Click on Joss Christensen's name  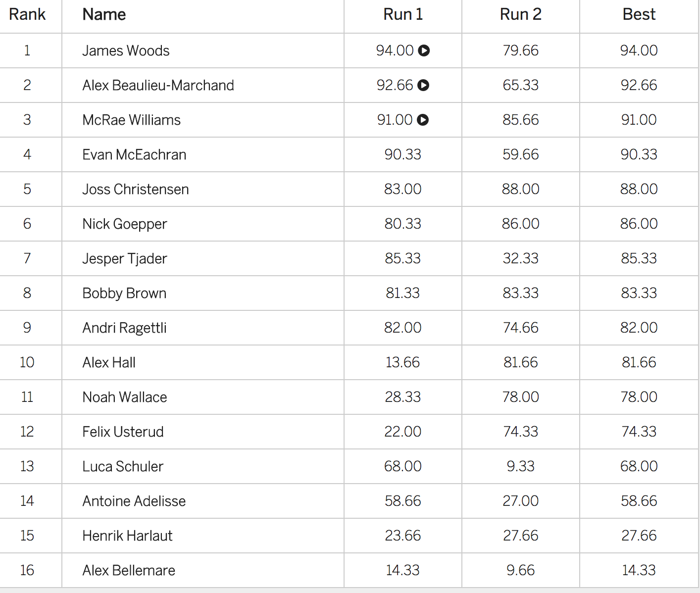pyautogui.click(x=136, y=189)
